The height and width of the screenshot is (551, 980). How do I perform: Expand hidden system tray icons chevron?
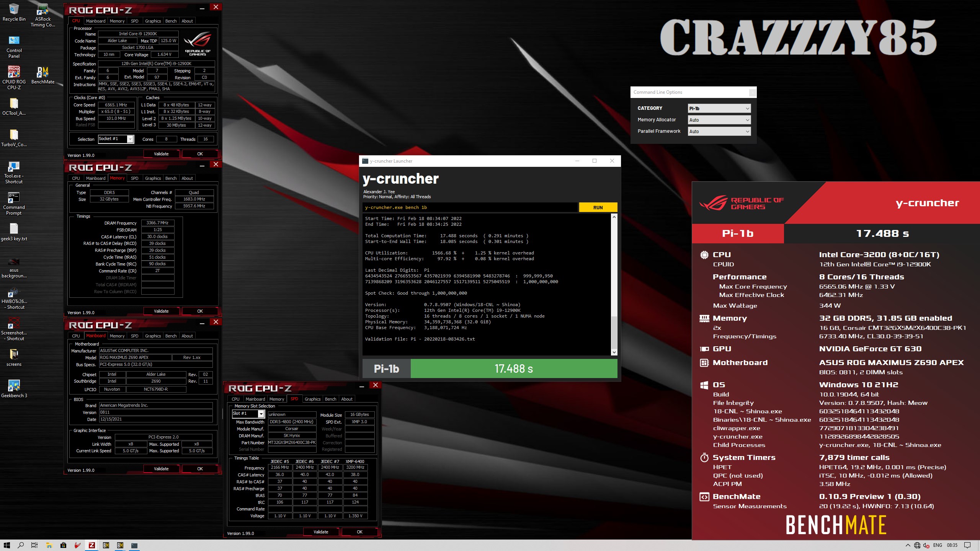pyautogui.click(x=908, y=545)
